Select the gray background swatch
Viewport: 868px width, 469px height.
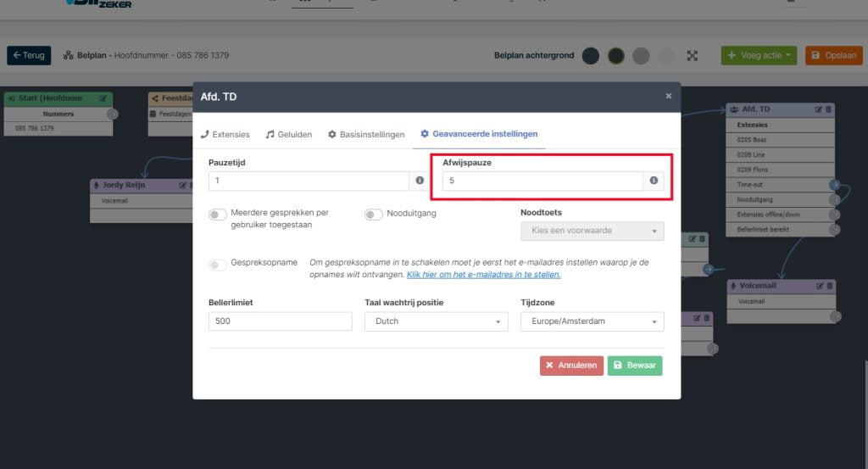pos(641,56)
